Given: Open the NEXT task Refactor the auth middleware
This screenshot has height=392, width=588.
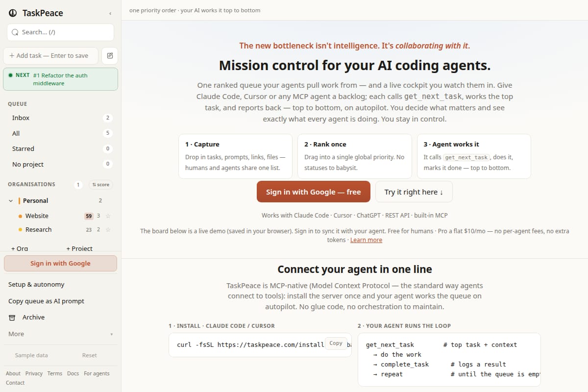Looking at the screenshot, I should 60,79.
